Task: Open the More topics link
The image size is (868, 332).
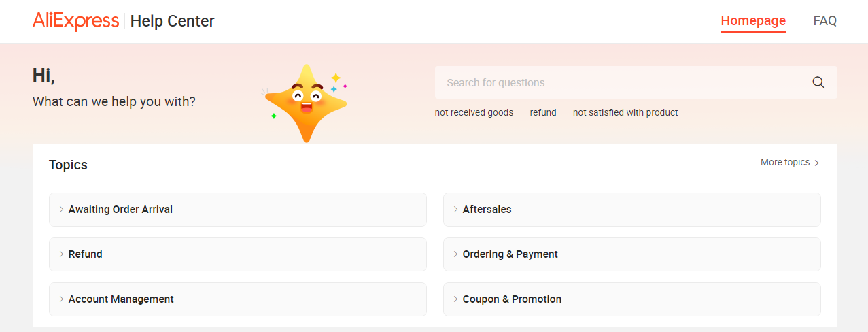Action: pyautogui.click(x=785, y=163)
